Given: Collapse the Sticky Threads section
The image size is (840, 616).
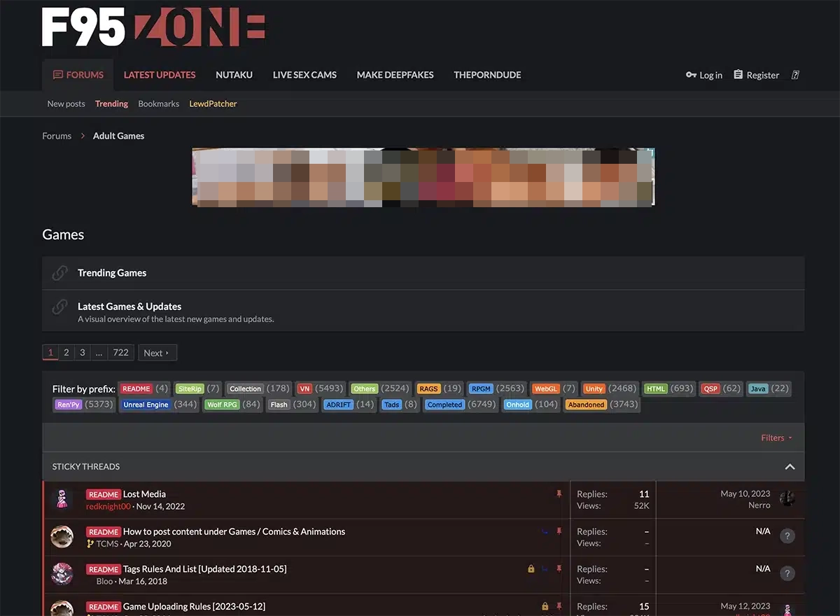Looking at the screenshot, I should click(790, 466).
